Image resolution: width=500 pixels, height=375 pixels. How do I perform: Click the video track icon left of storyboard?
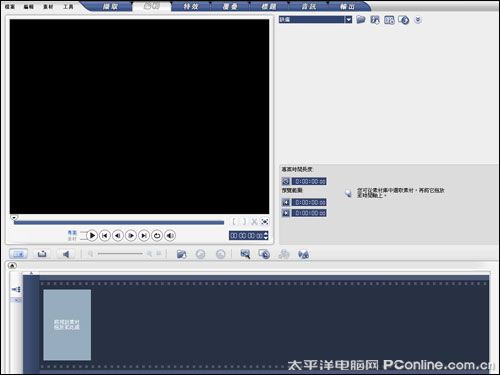(x=16, y=289)
